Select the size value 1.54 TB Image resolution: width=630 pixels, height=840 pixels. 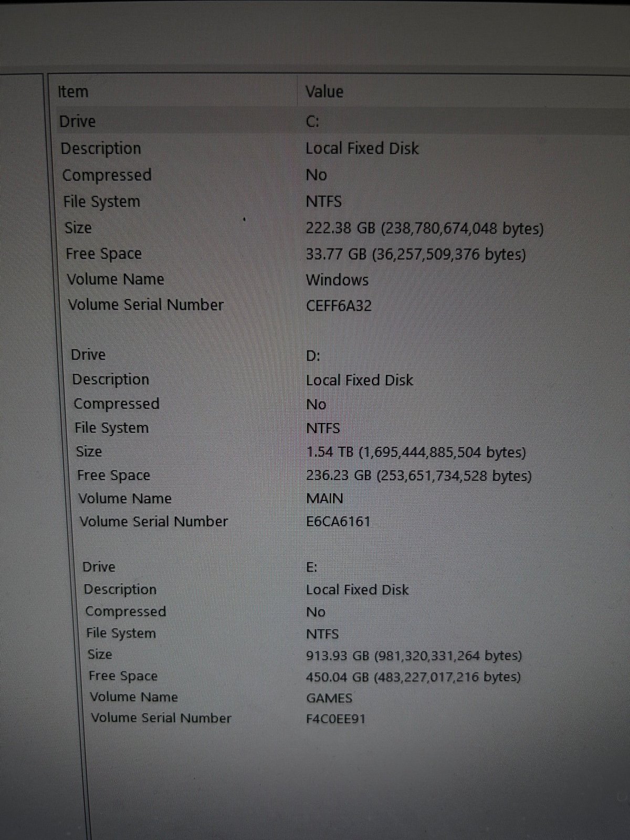click(x=416, y=452)
